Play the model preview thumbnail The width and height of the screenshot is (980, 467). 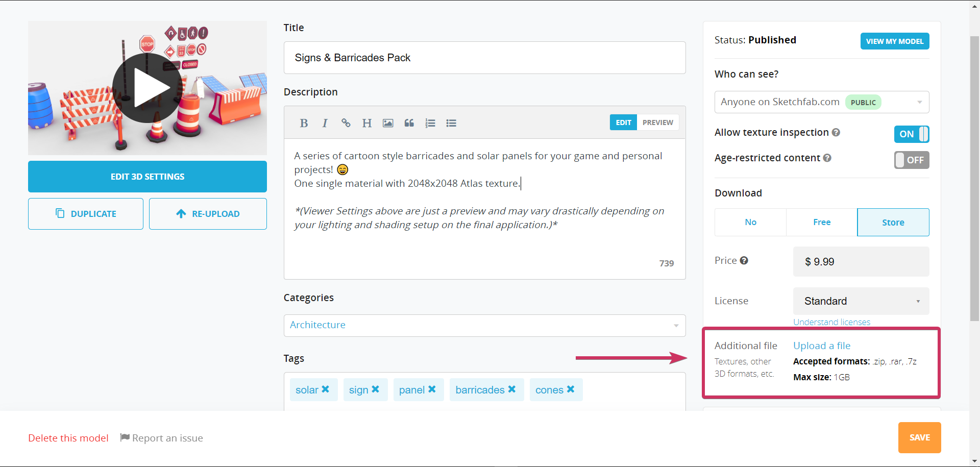(x=148, y=88)
